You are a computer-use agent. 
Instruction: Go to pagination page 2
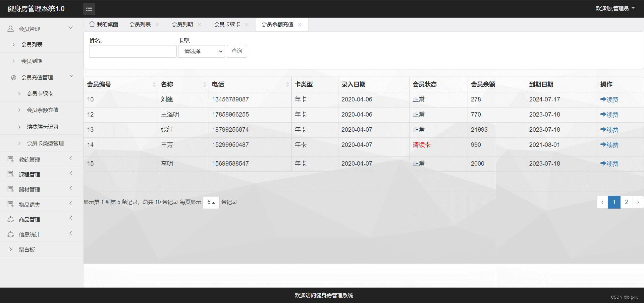coord(626,202)
